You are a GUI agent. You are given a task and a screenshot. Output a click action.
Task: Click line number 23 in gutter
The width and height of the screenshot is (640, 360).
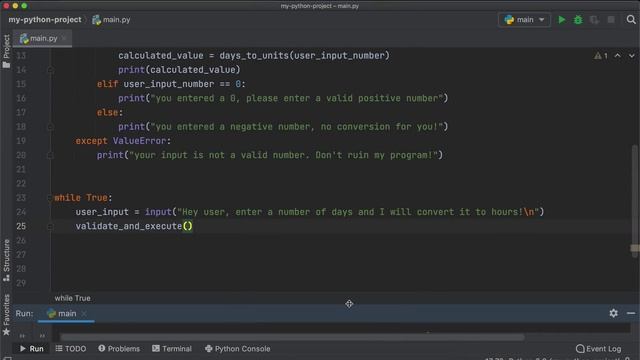[x=21, y=198]
